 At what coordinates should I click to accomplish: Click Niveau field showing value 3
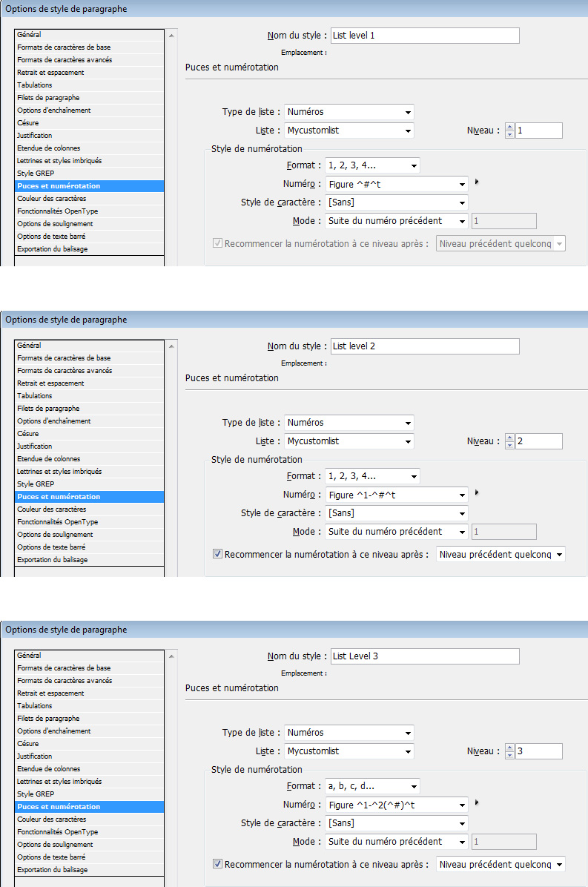(539, 751)
